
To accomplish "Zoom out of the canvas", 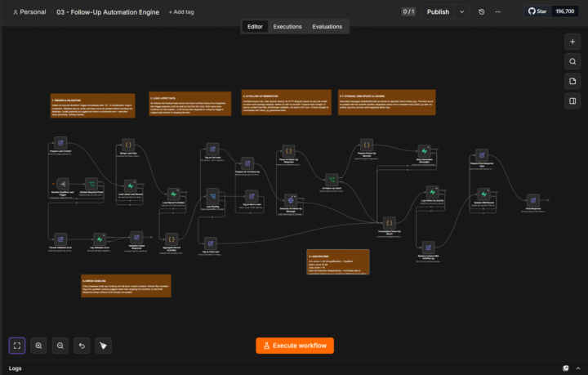I will point(60,346).
